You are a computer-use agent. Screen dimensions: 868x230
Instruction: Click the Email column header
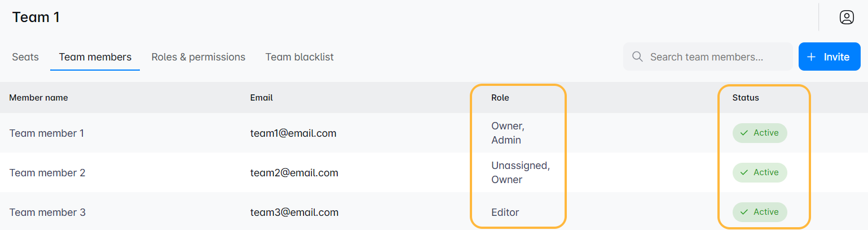pyautogui.click(x=261, y=98)
